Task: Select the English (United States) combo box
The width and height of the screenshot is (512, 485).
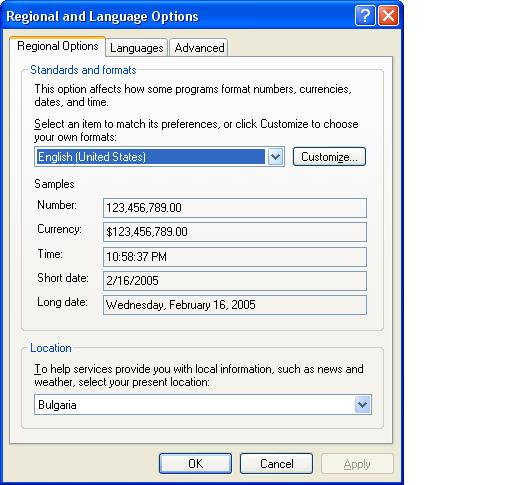Action: coord(159,156)
